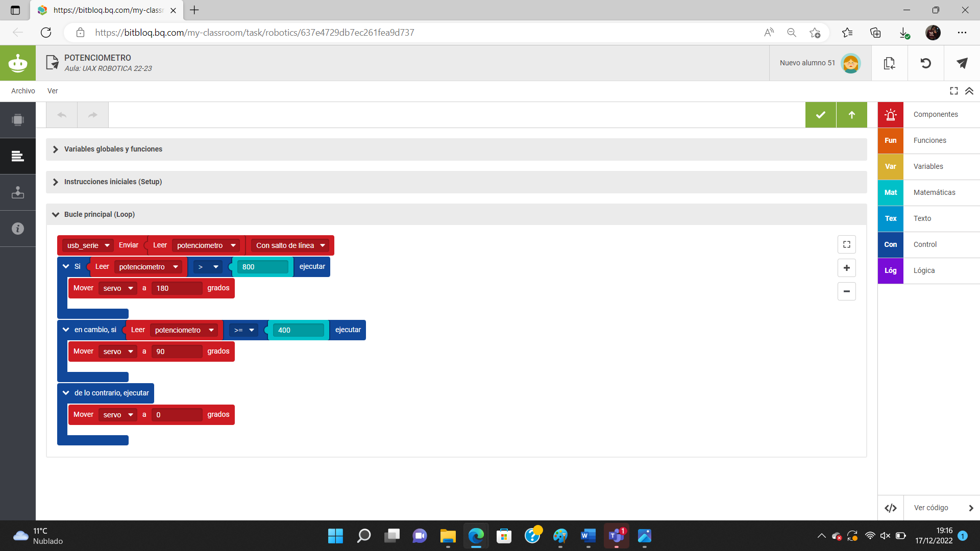Open the Ver menu
This screenshot has width=980, height=551.
tap(52, 91)
